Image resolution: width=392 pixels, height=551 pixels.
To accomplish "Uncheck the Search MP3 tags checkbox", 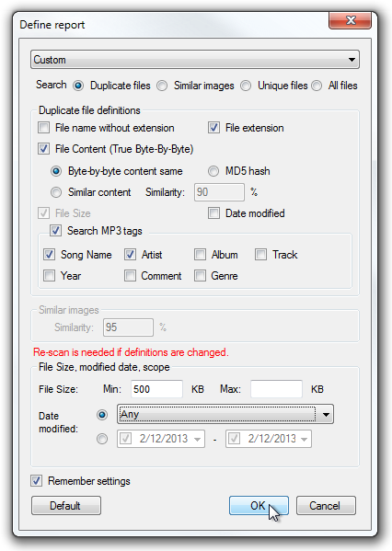I will (55, 231).
